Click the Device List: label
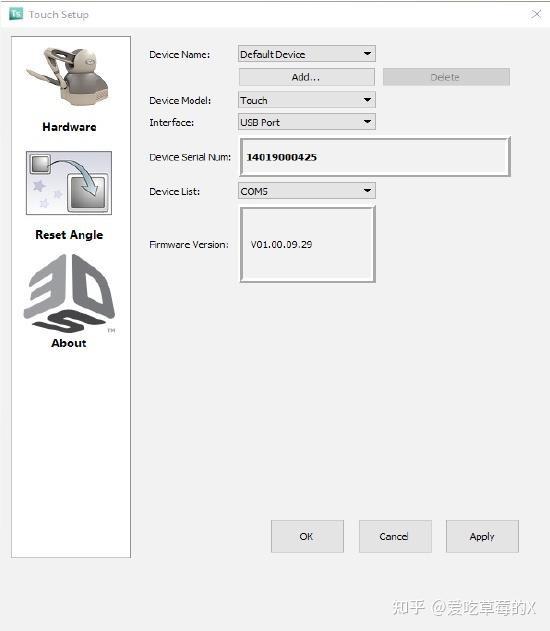The image size is (550, 631). 174,192
